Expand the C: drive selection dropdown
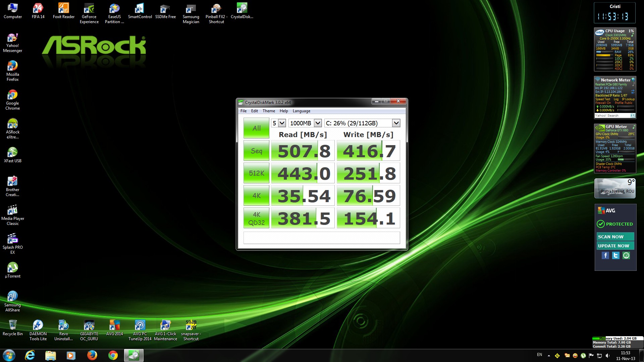Viewport: 644px width, 362px height. coord(396,123)
